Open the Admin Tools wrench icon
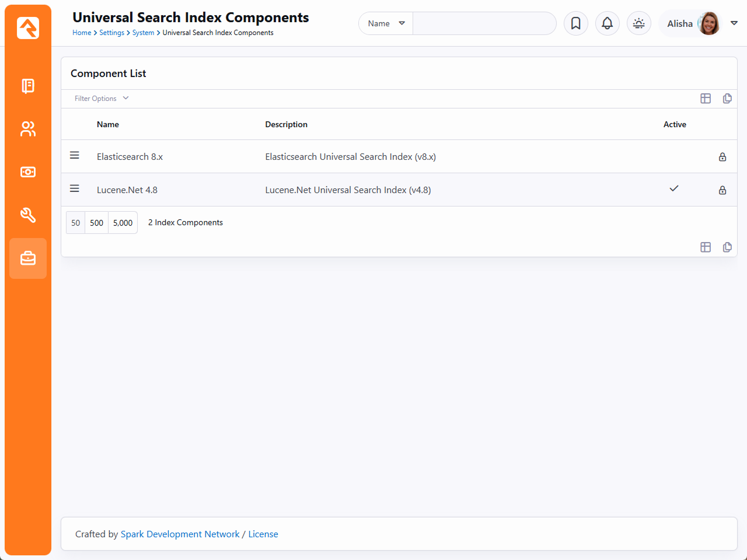 (28, 215)
